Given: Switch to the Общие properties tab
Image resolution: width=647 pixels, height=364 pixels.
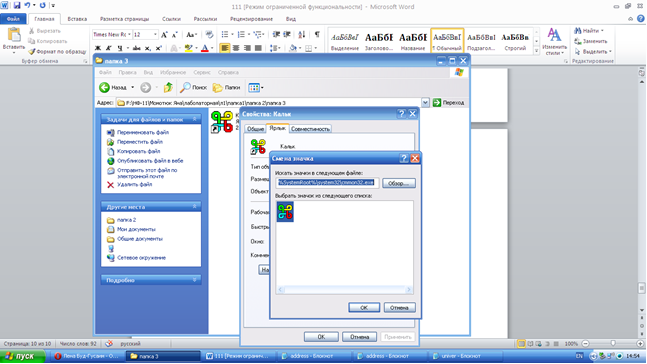Looking at the screenshot, I should 255,129.
